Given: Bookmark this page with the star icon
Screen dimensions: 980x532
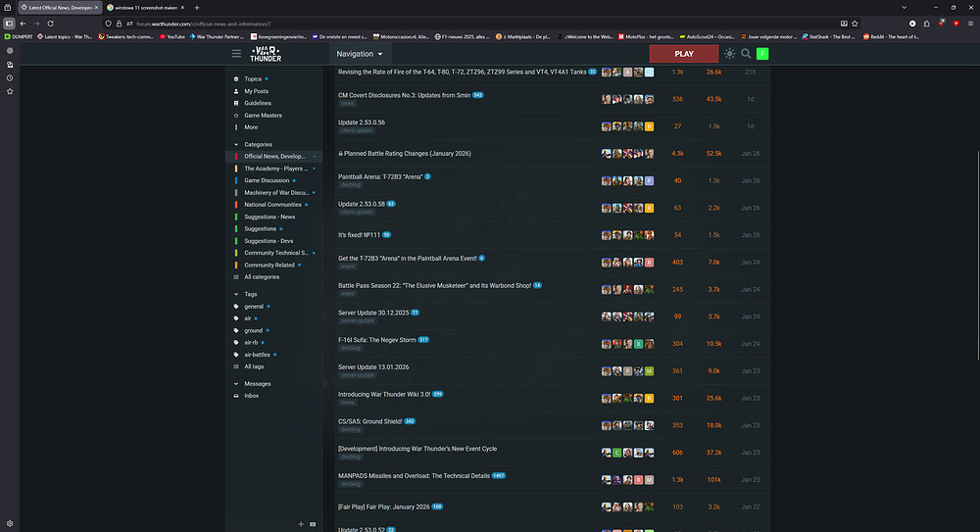Looking at the screenshot, I should pos(912,23).
